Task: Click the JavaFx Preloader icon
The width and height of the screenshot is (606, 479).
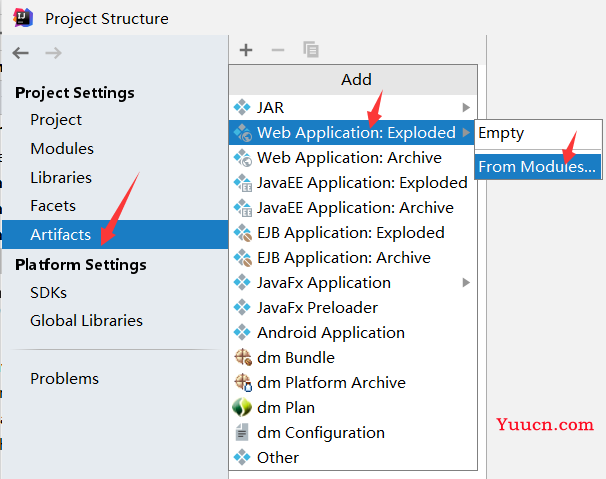Action: click(x=242, y=307)
